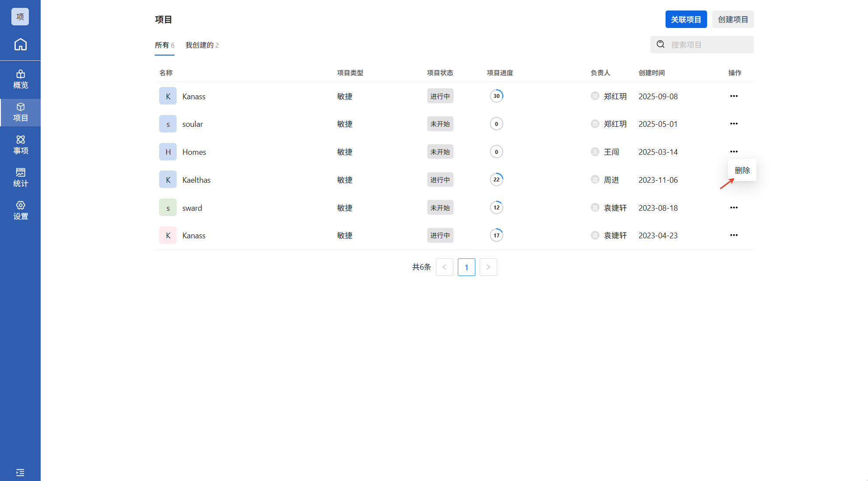Click the search magnifier icon
This screenshot has height=481, width=868.
pos(660,45)
